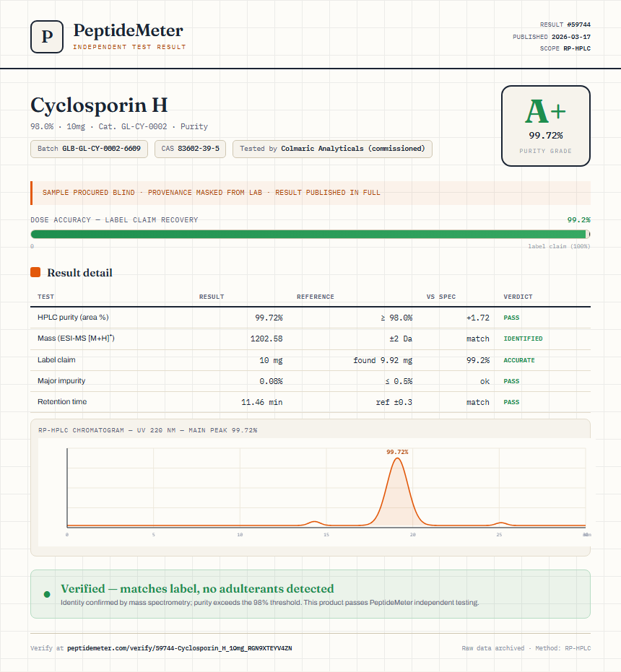This screenshot has width=621, height=672.
Task: Click the ≥ 98.0% reference cell
Action: coord(396,318)
